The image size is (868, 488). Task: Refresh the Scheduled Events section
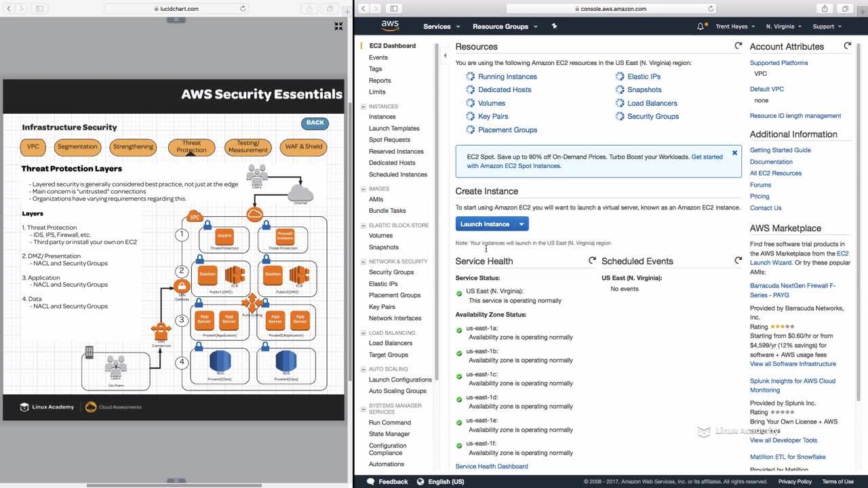(x=738, y=260)
